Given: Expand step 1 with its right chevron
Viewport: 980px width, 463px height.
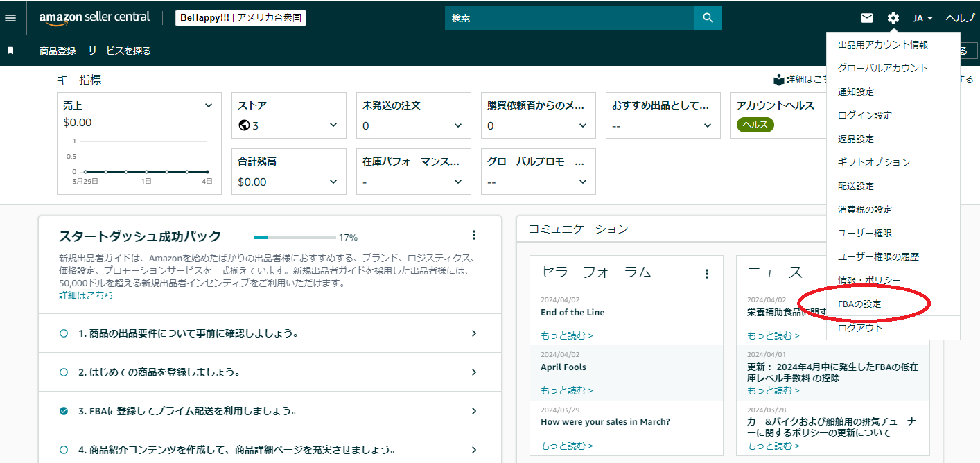Looking at the screenshot, I should click(x=474, y=333).
